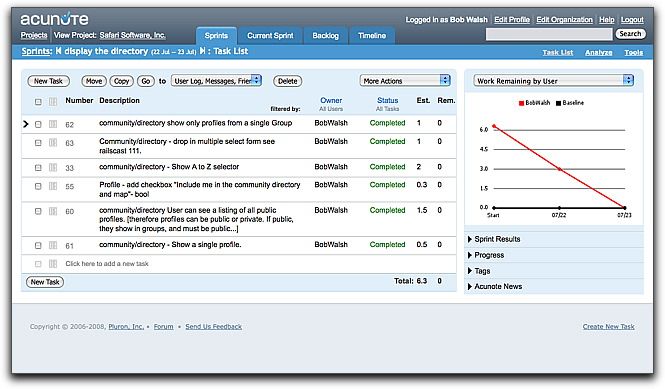Filter tasks by Owner column
Viewport: 665px width, 389px height.
point(331,101)
